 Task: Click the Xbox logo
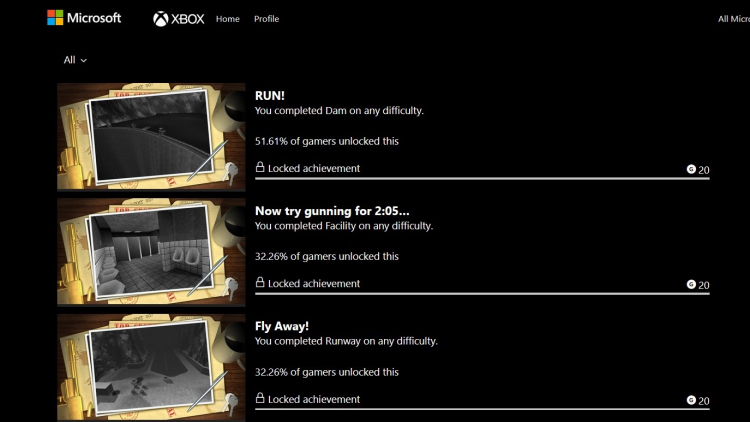click(179, 19)
